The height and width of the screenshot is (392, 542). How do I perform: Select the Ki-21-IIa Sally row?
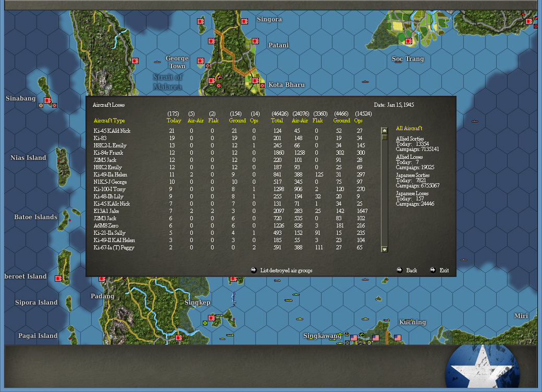[x=231, y=233]
